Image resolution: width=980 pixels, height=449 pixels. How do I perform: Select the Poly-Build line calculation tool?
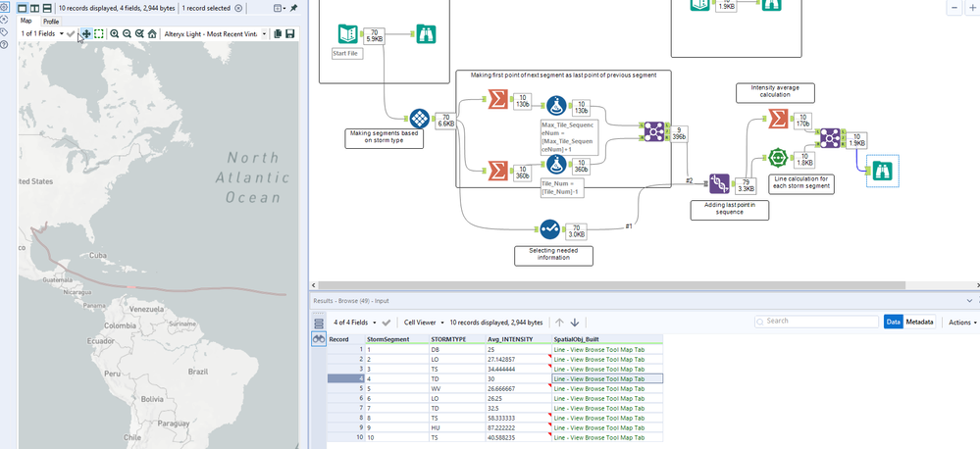click(x=778, y=158)
